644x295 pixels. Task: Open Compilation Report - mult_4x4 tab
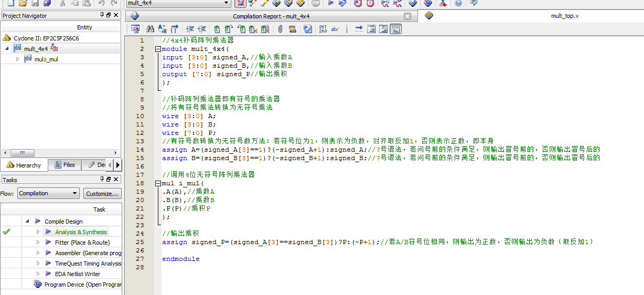coord(271,16)
